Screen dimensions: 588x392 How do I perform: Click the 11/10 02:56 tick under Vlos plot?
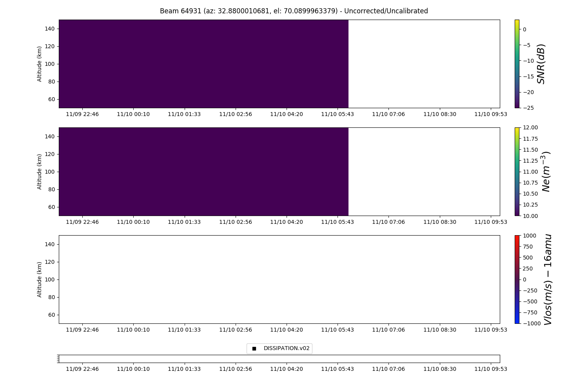(236, 330)
